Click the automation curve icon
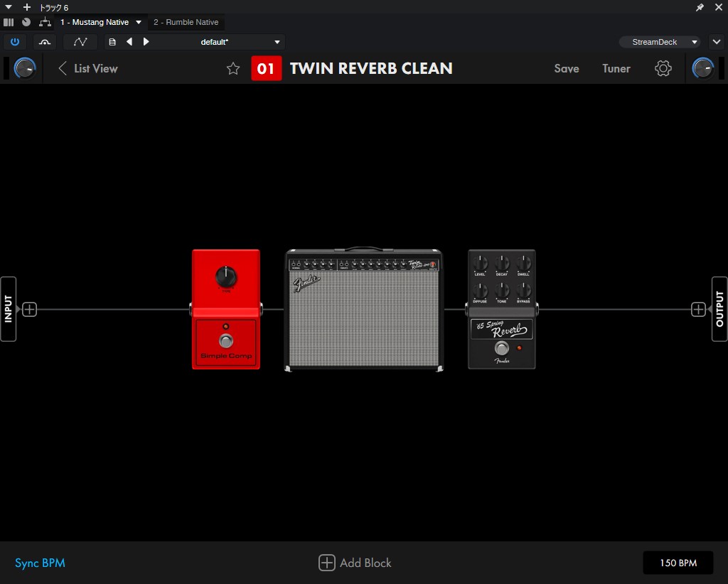This screenshot has height=584, width=728. 80,42
